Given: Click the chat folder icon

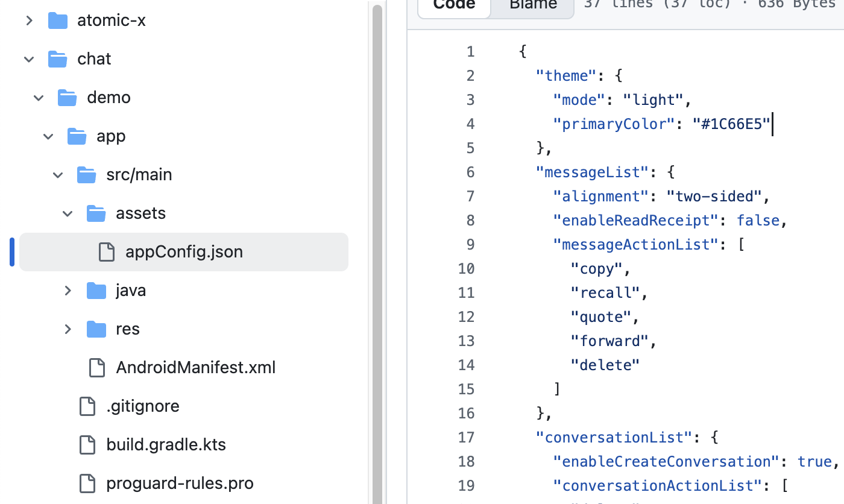Looking at the screenshot, I should point(57,59).
